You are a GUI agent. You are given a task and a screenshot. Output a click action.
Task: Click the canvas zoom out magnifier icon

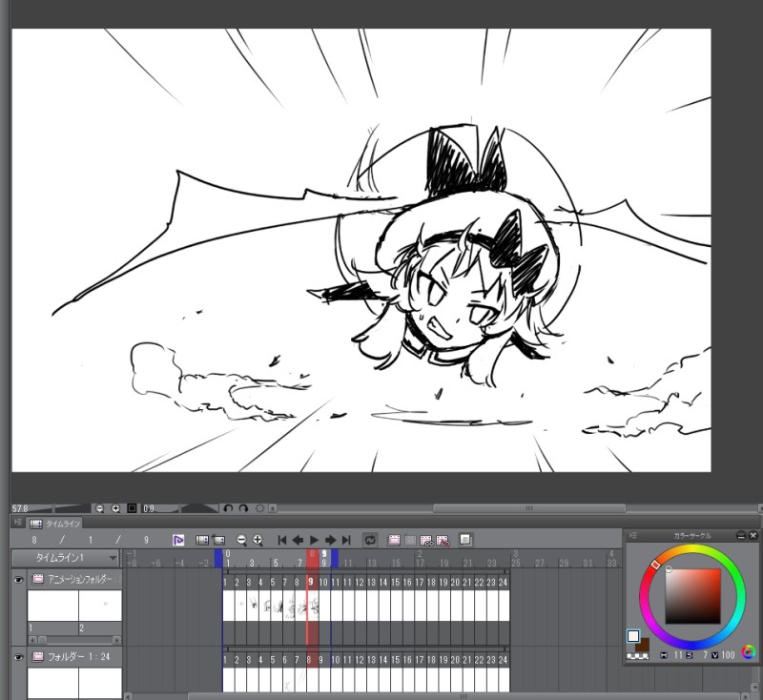point(100,508)
